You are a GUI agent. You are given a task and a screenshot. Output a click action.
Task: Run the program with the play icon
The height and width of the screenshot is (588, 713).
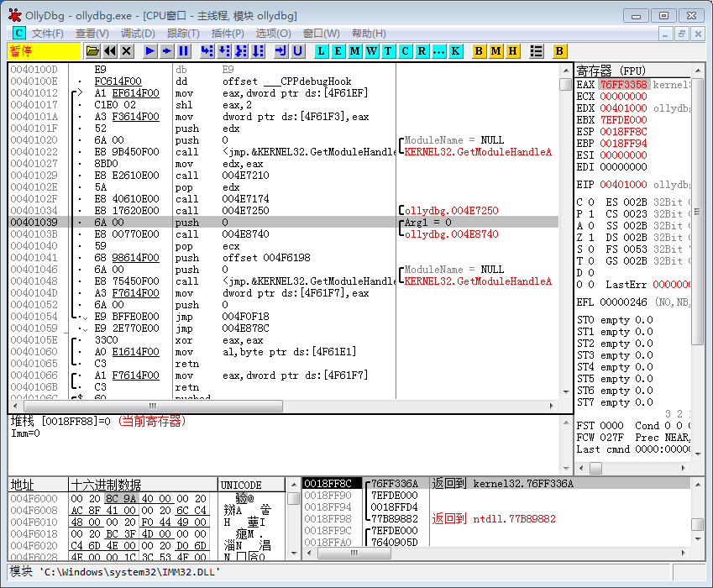150,51
